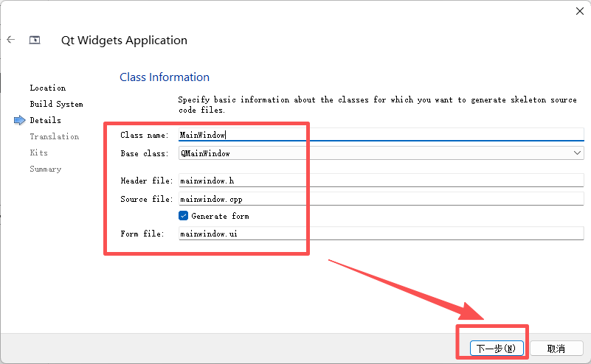This screenshot has height=364, width=591.
Task: Select the Base class QMainWindow combo box
Action: point(381,153)
